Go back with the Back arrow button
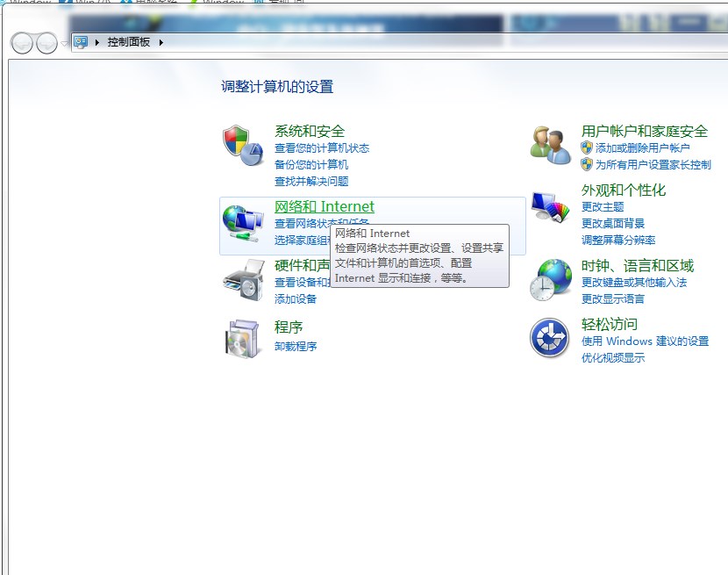The image size is (728, 575). coord(22,43)
